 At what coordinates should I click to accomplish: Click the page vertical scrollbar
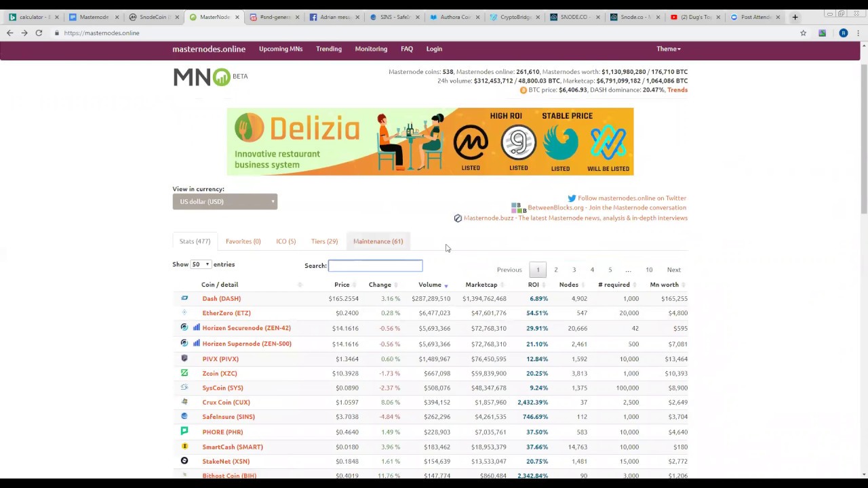coord(864,140)
